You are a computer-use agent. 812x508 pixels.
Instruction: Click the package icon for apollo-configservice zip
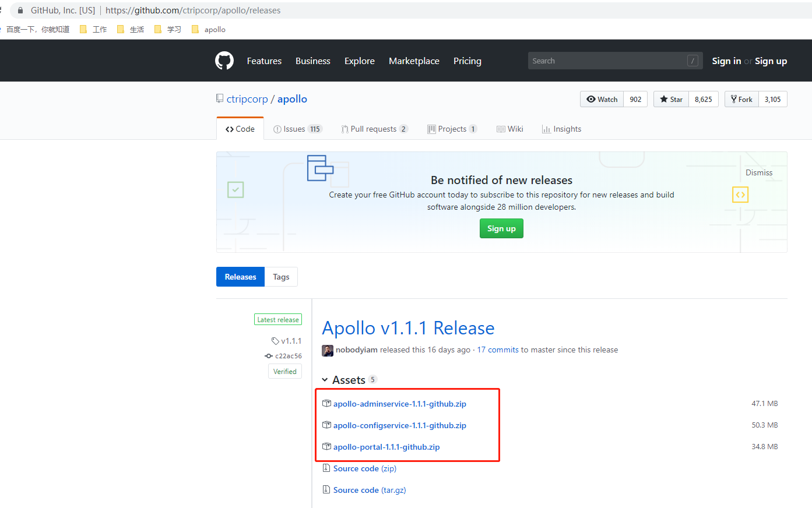(327, 425)
